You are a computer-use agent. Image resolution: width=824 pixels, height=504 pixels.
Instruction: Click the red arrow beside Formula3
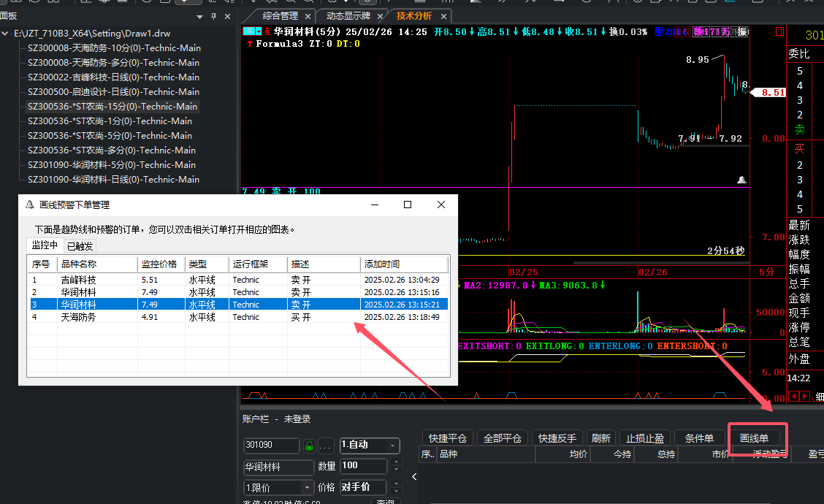pos(250,44)
